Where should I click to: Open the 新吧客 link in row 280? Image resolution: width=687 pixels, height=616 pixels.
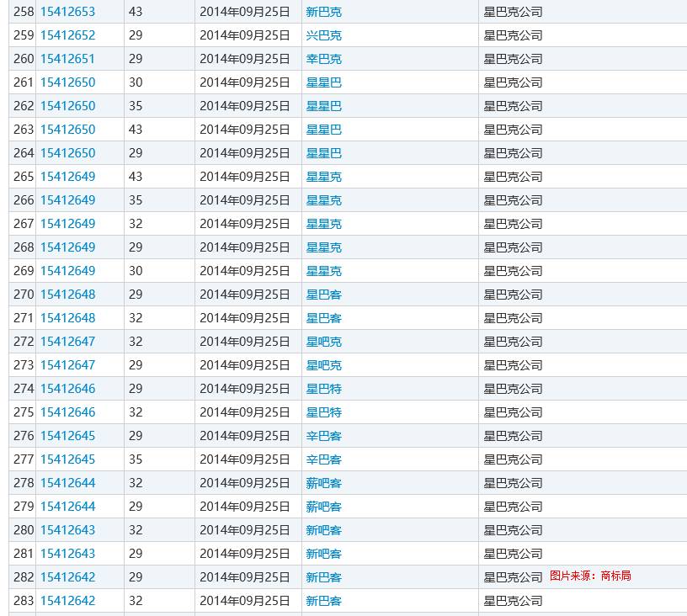click(324, 530)
